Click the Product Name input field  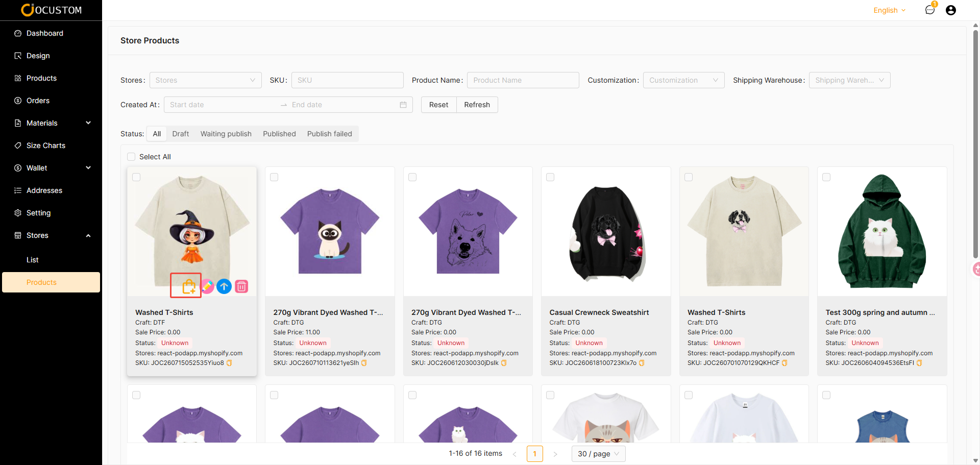[x=523, y=80]
